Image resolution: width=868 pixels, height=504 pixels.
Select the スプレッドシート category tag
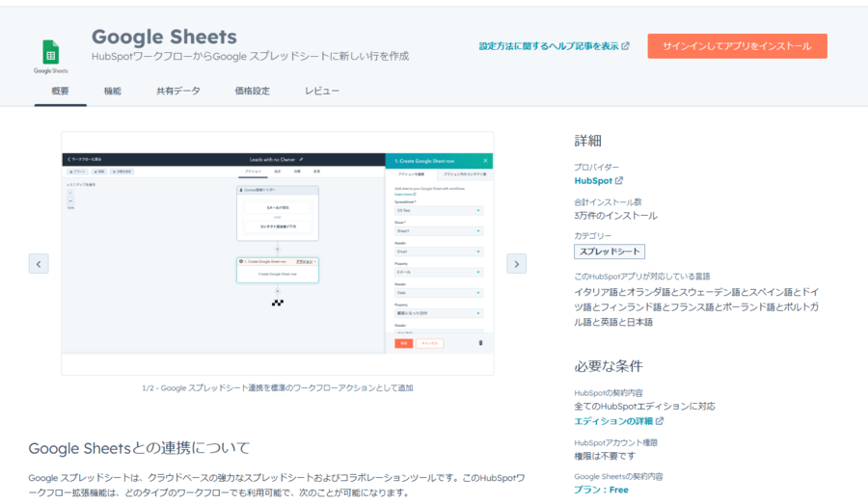pos(610,252)
